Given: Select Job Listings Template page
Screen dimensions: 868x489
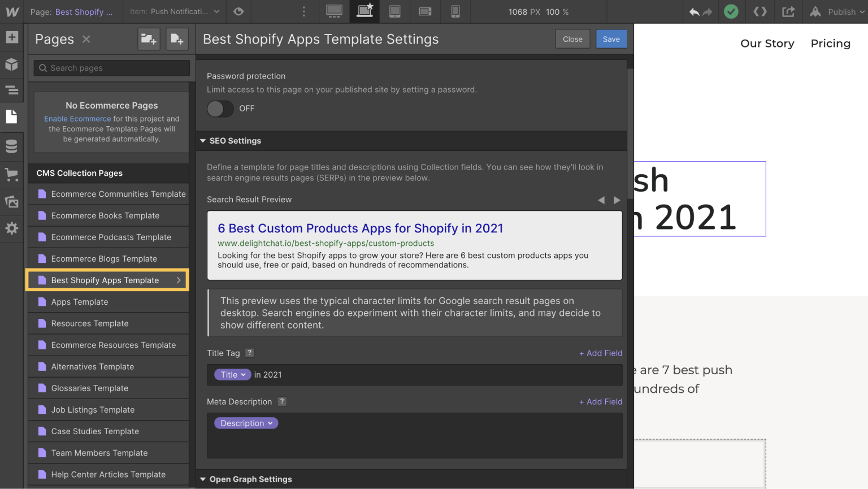Looking at the screenshot, I should point(108,410).
